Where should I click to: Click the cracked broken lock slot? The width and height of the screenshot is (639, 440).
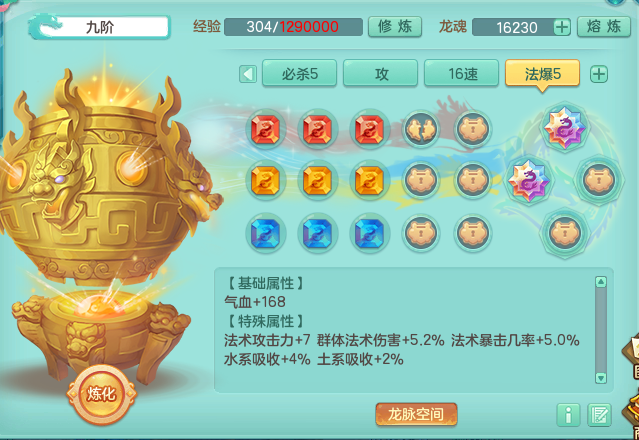tap(421, 130)
